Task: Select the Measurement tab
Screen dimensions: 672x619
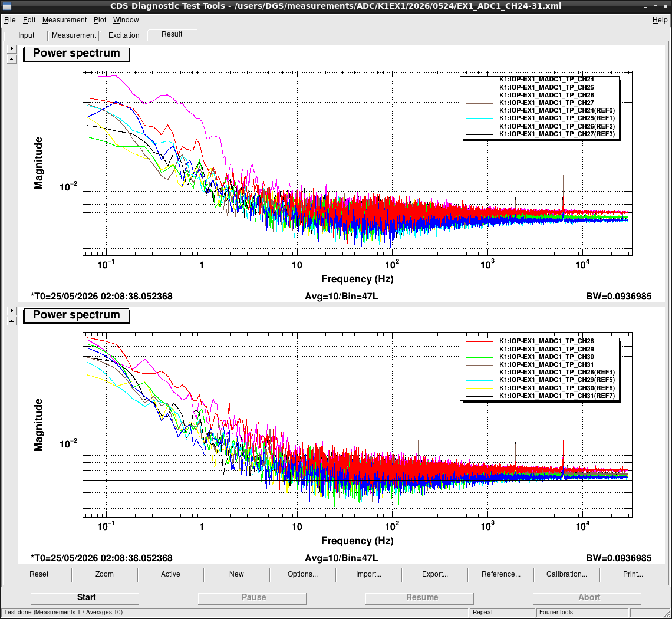Action: point(74,35)
